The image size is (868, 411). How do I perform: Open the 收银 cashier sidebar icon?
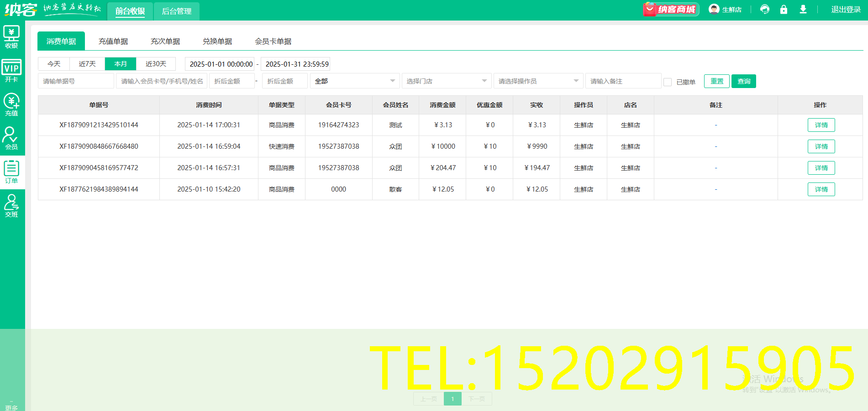(x=11, y=37)
